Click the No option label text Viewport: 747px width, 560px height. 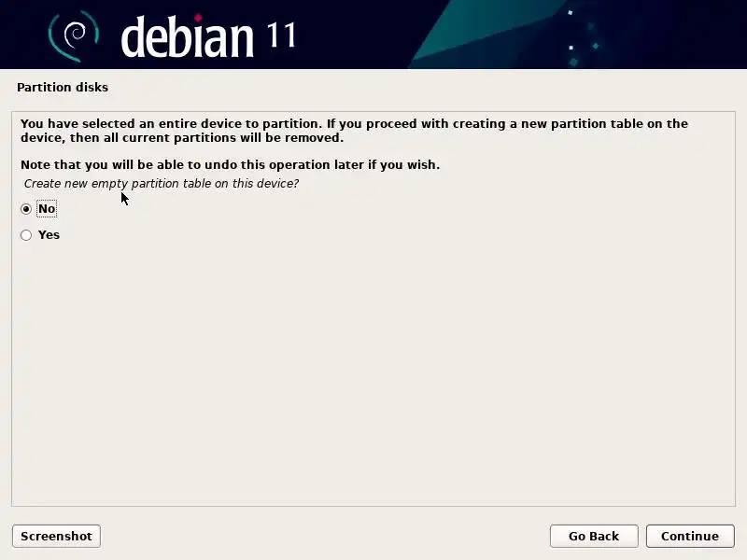coord(47,208)
